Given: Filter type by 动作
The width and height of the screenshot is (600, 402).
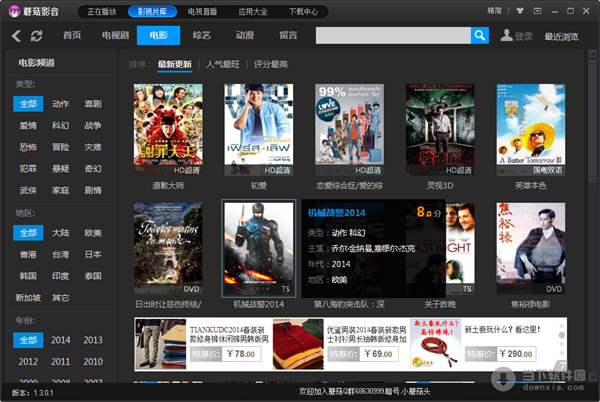Looking at the screenshot, I should [x=60, y=104].
